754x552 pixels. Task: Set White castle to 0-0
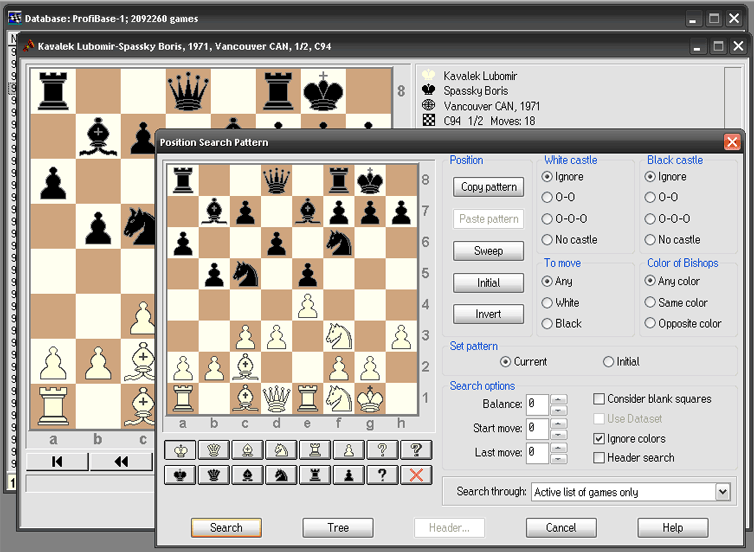coord(558,197)
